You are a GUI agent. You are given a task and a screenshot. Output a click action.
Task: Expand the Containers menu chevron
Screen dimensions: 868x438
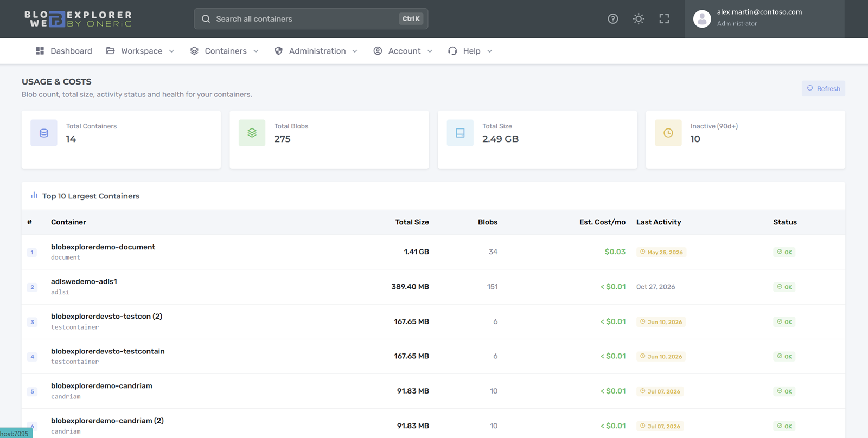(256, 51)
